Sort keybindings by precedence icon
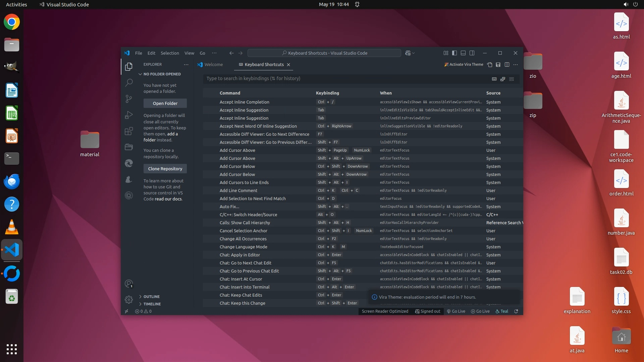This screenshot has width=644, height=362. [503, 79]
